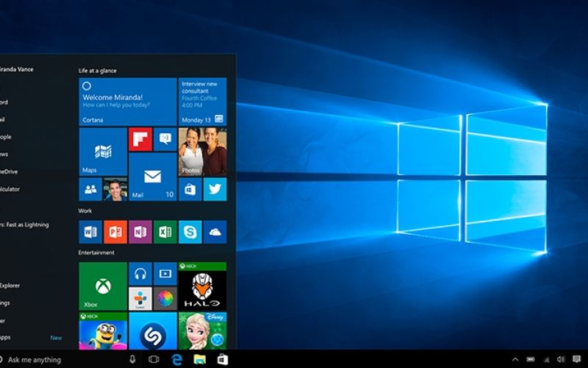This screenshot has width=588, height=368.
Task: Open the Groove Music headphones tile
Action: click(140, 274)
